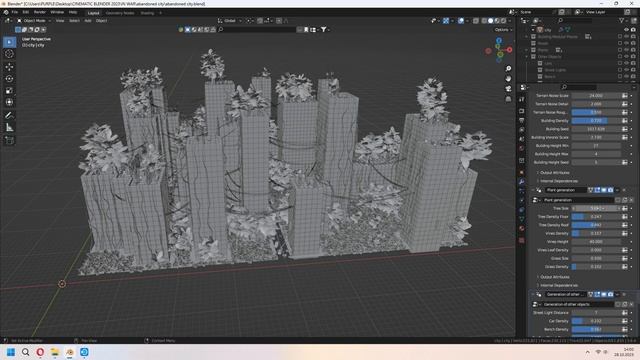
Task: Disable render for city collection
Action: [633, 30]
